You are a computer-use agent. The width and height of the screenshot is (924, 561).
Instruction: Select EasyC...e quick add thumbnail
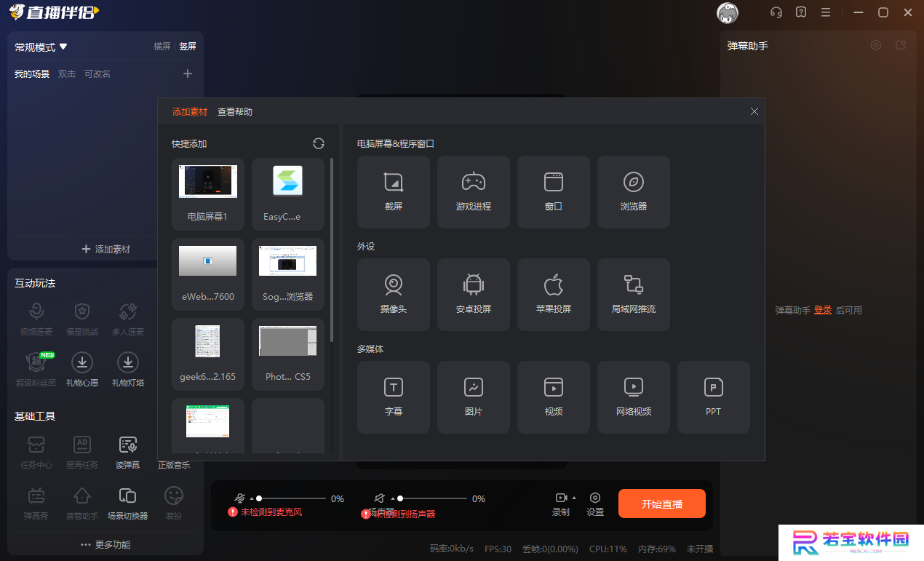click(x=288, y=194)
